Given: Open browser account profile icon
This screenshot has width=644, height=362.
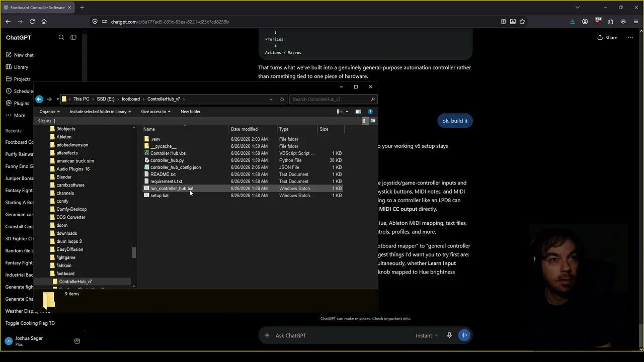Looking at the screenshot, I should click(585, 22).
